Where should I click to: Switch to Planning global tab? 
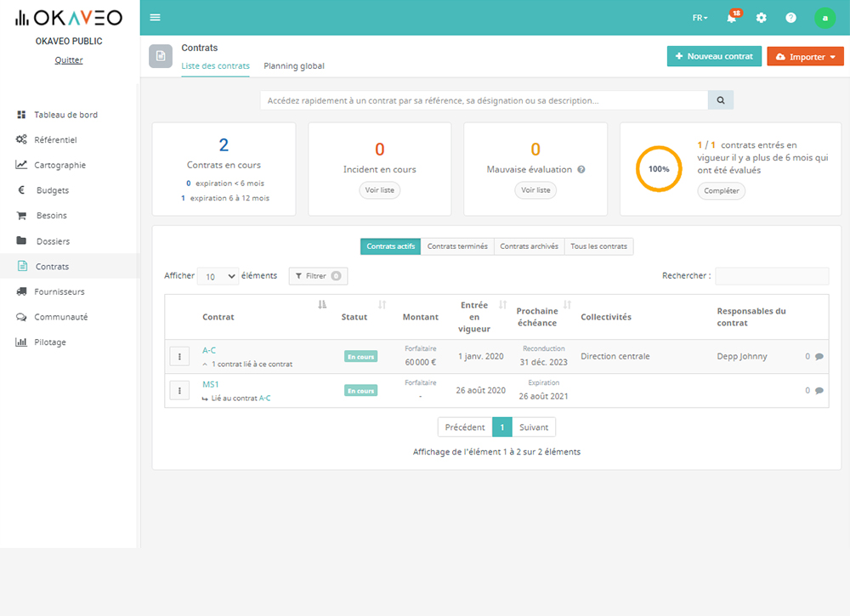pos(294,66)
